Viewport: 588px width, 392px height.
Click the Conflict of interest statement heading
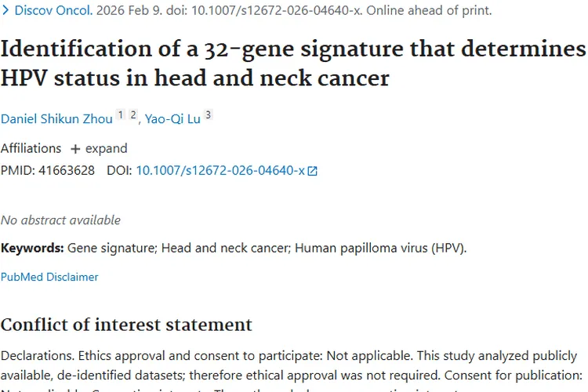(126, 325)
